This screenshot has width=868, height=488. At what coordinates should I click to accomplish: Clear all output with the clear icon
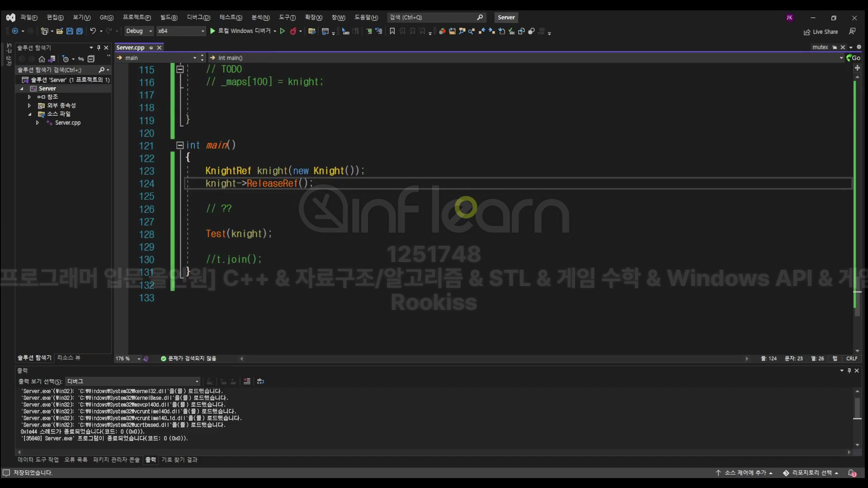247,381
